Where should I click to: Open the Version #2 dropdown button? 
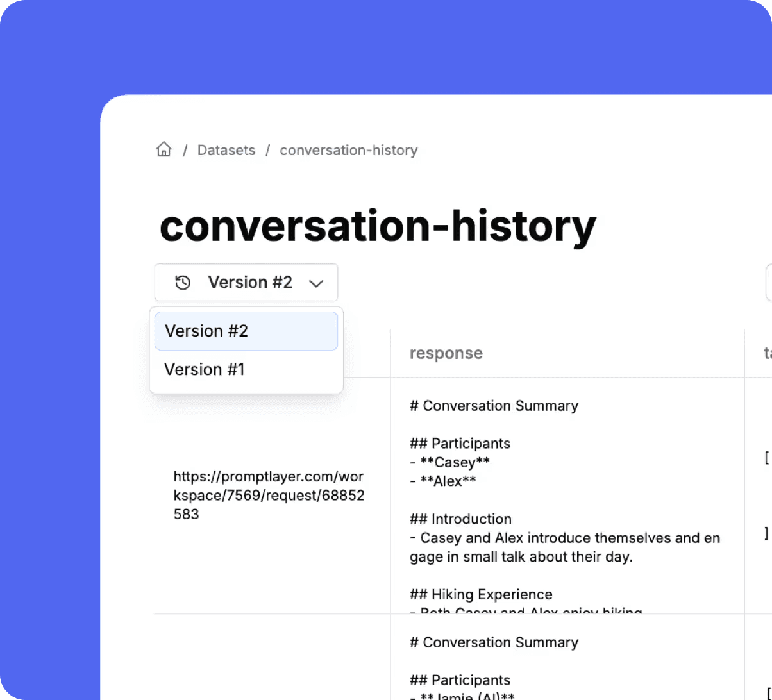[246, 283]
